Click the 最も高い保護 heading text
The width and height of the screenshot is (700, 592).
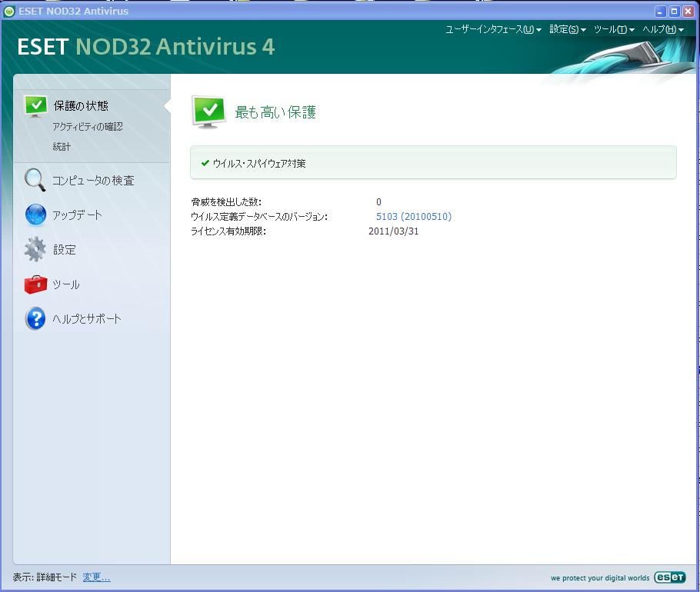click(x=275, y=112)
